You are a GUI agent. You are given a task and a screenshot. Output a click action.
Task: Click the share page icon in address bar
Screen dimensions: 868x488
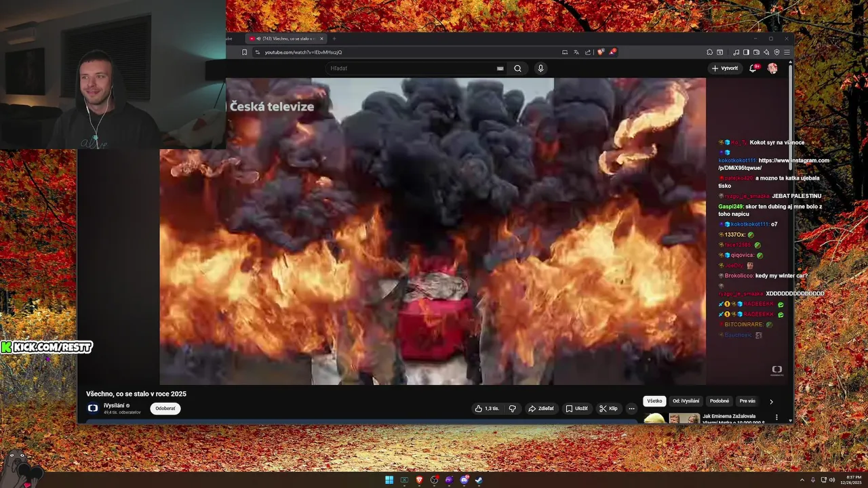tap(588, 52)
